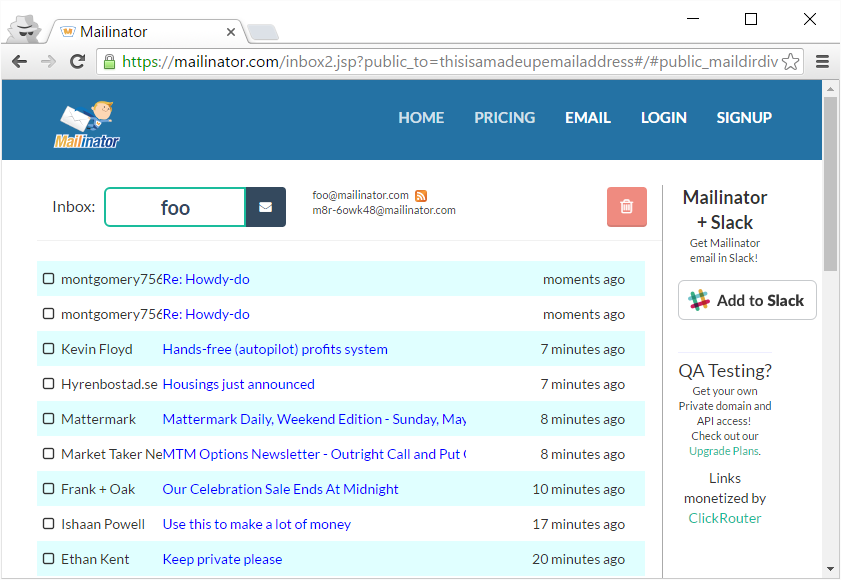Open the PRICING navigation item

pos(505,118)
